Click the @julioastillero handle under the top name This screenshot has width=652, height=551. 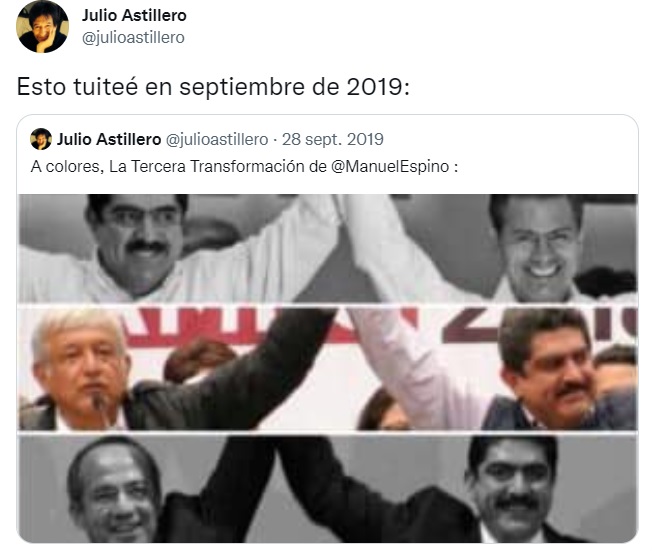(133, 37)
